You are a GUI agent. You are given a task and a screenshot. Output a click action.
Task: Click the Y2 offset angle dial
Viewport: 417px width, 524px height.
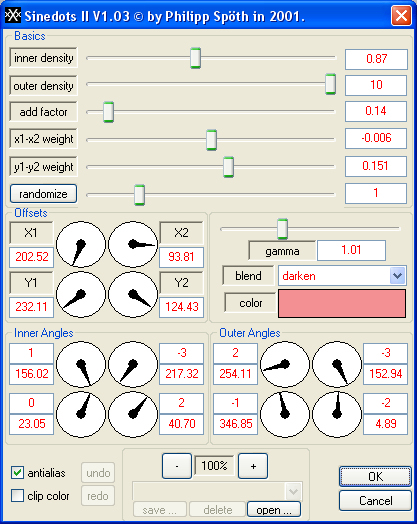click(133, 294)
